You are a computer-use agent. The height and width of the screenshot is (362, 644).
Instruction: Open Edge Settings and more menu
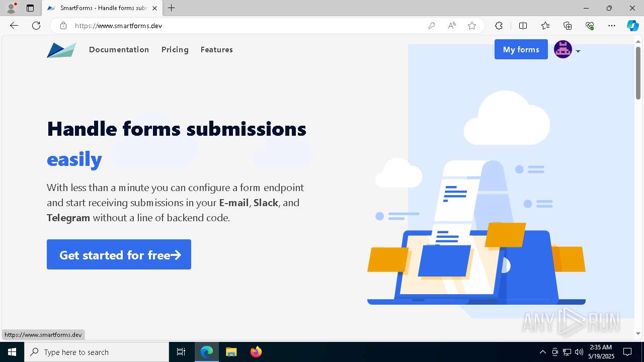pyautogui.click(x=612, y=26)
